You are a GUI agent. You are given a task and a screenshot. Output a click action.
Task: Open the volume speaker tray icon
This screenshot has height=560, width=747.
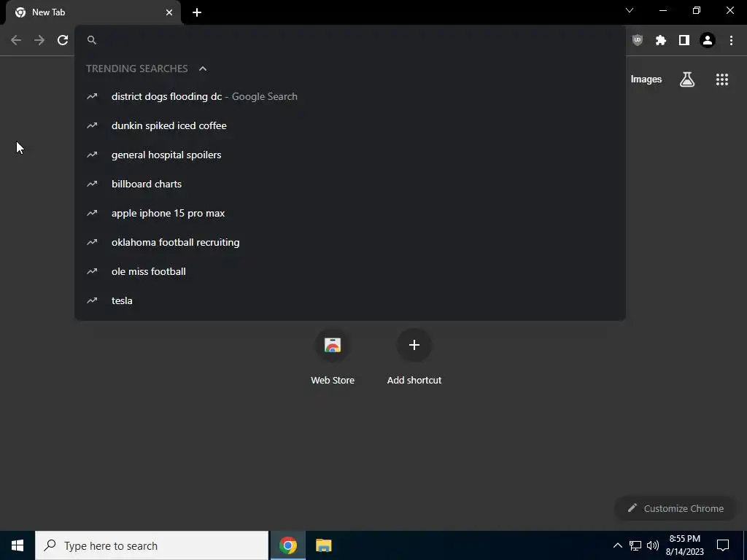(653, 545)
